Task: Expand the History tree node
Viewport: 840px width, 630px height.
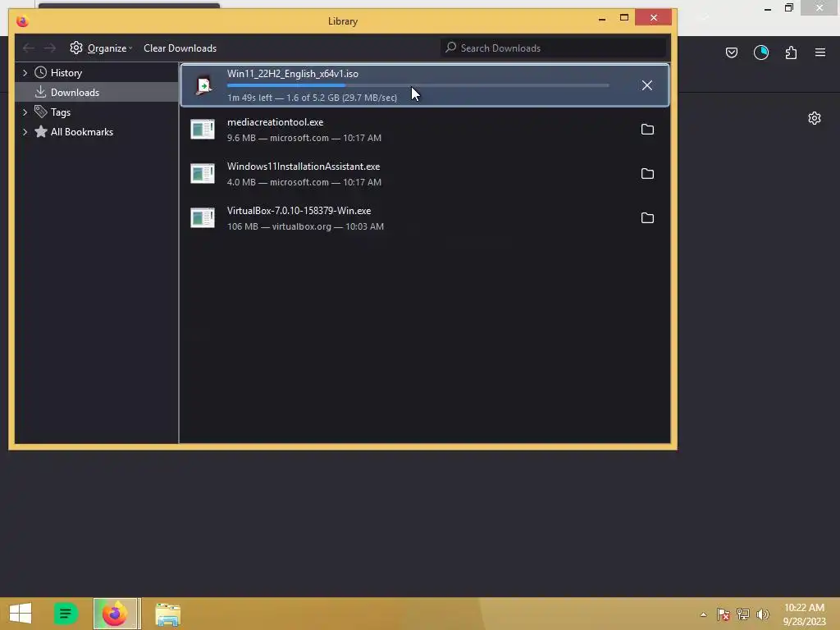Action: (x=25, y=73)
